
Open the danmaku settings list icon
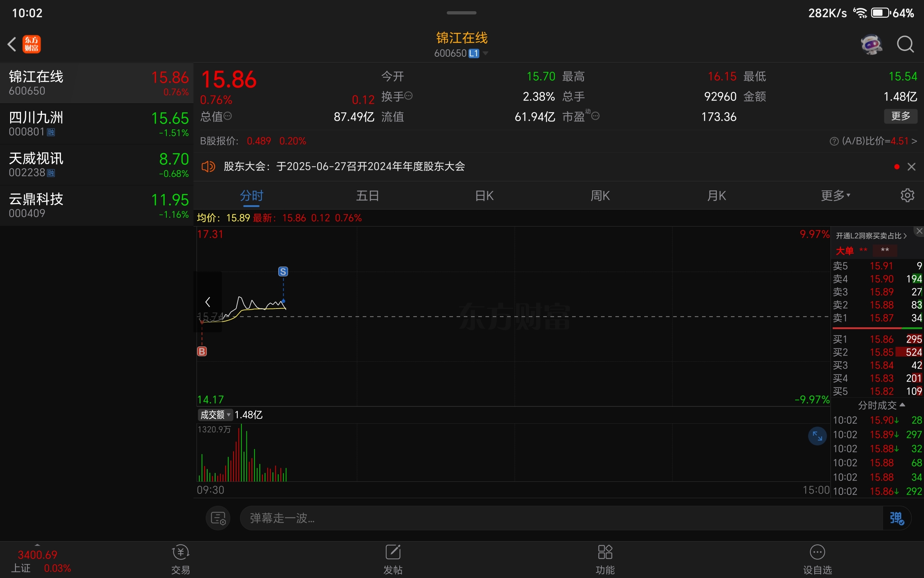218,518
